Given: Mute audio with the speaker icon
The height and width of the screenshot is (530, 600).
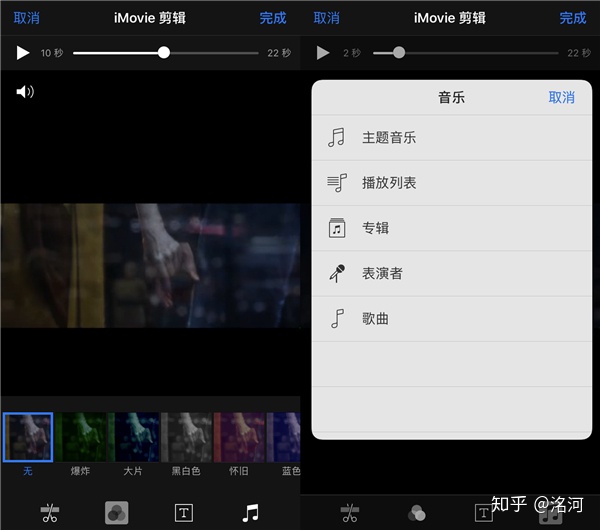Looking at the screenshot, I should click(25, 91).
